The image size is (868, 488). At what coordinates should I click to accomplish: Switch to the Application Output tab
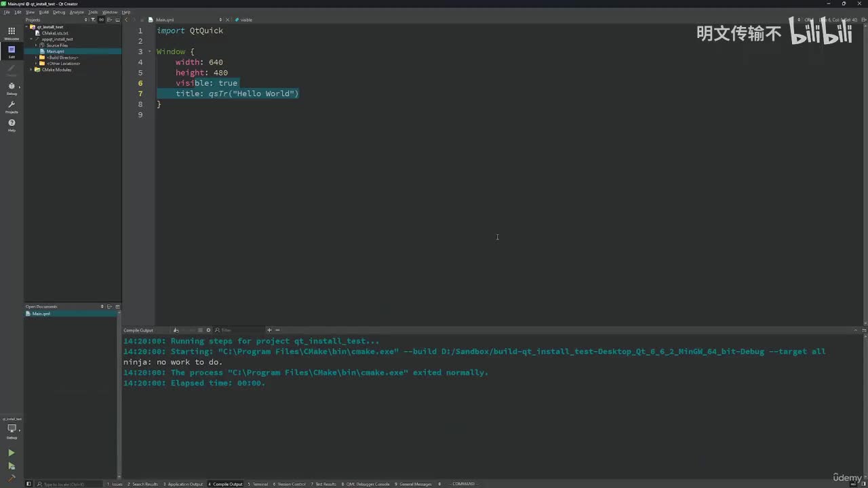tap(183, 484)
